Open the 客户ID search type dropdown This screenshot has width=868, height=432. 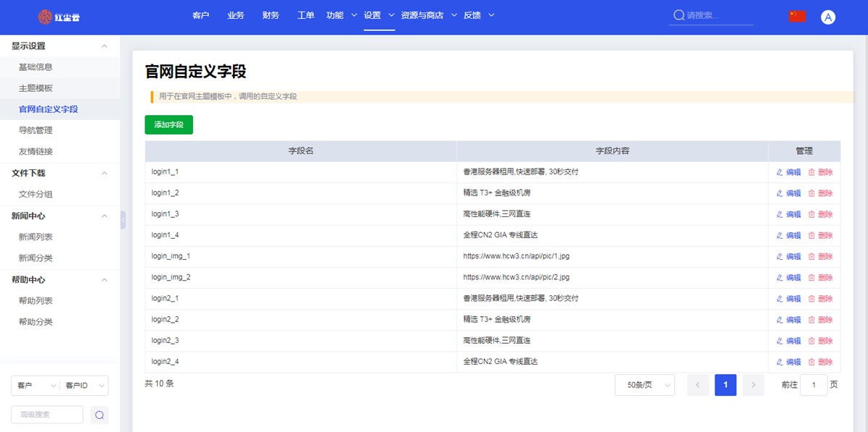84,386
